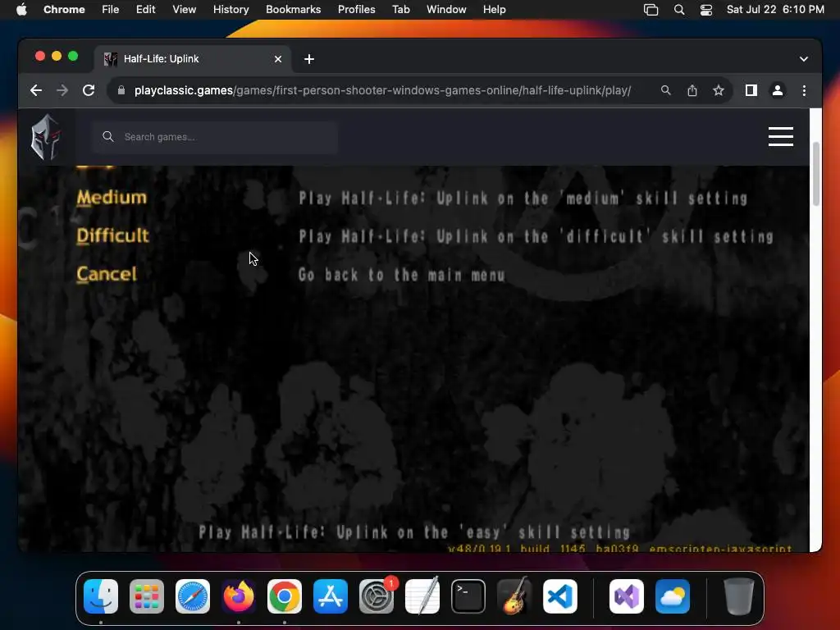Open the Edit menu
The image size is (840, 630).
tap(145, 10)
